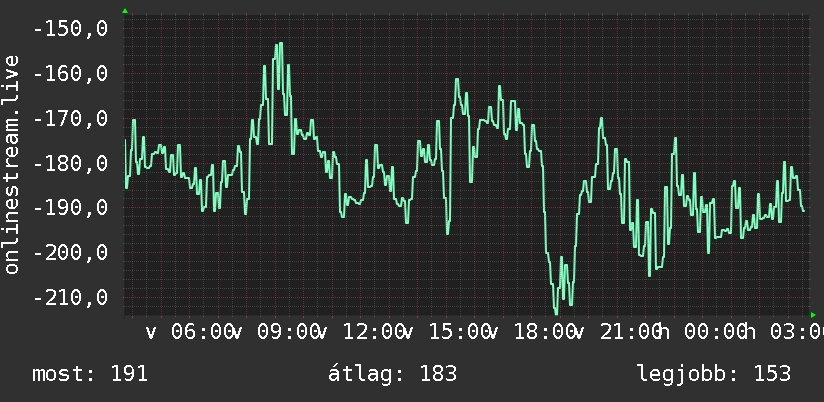
Task: Click the 'h 00:00' time axis label
Action: point(704,332)
